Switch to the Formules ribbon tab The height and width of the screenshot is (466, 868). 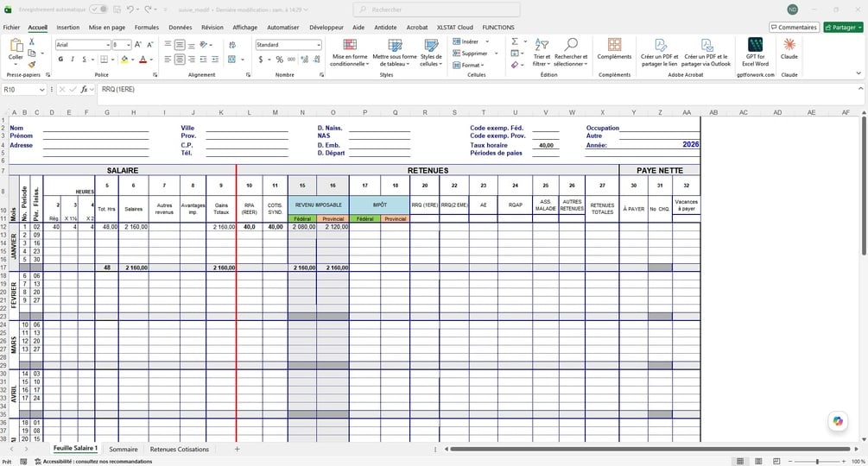point(147,27)
